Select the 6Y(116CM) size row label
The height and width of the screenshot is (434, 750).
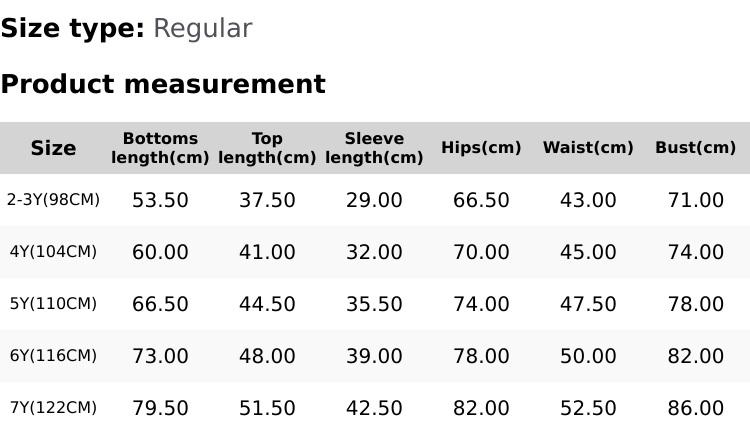click(x=53, y=356)
